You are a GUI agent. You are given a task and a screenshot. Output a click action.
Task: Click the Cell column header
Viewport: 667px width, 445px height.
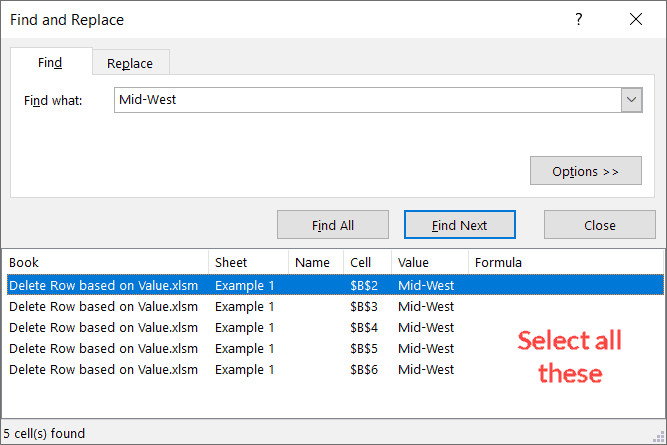pos(366,262)
